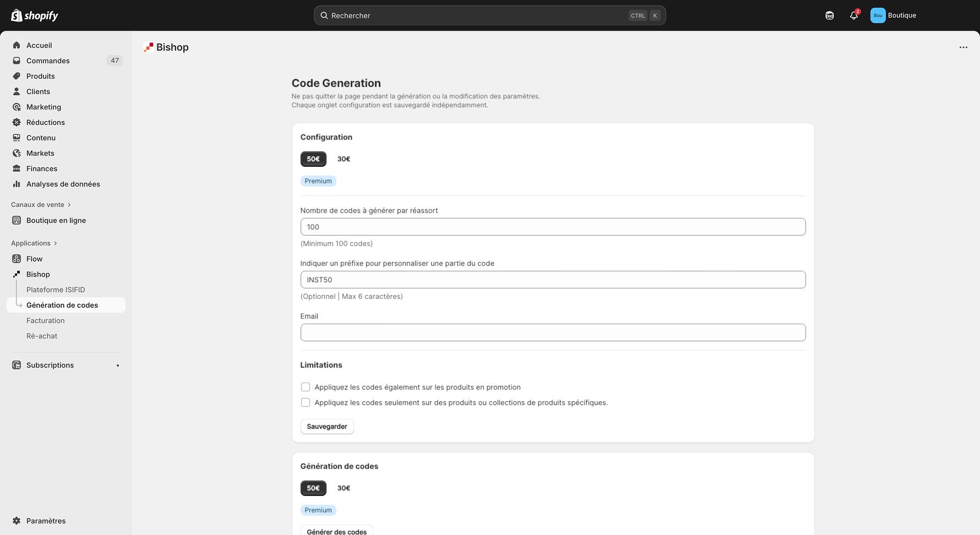The image size is (980, 535).
Task: Click the Accueil home icon in sidebar
Action: (x=17, y=45)
